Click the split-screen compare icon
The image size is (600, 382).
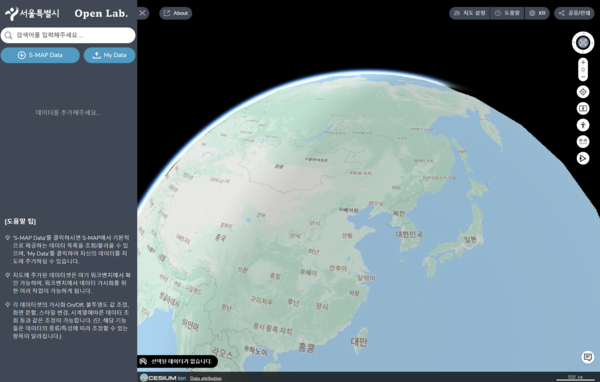(583, 109)
